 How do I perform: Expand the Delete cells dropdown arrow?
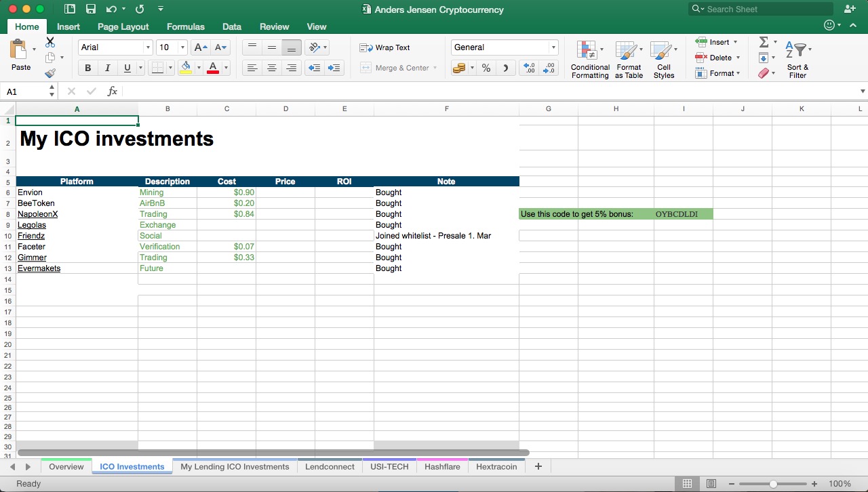(738, 58)
